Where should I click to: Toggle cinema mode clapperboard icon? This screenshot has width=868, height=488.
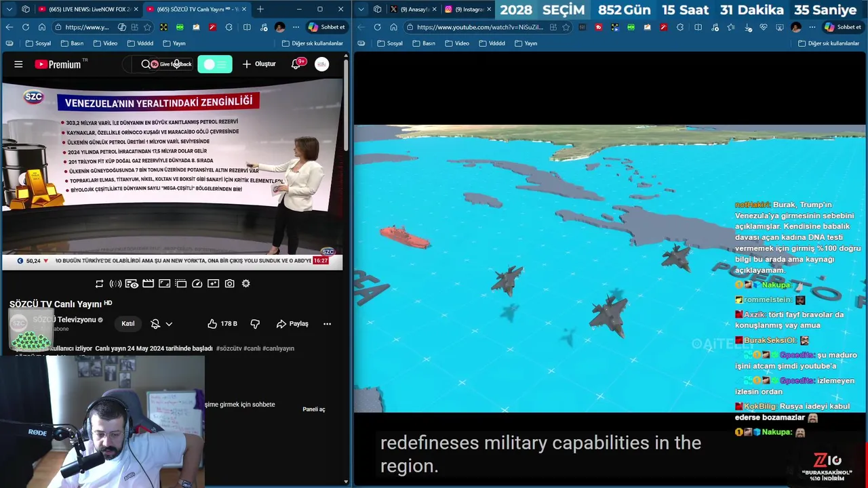click(148, 283)
